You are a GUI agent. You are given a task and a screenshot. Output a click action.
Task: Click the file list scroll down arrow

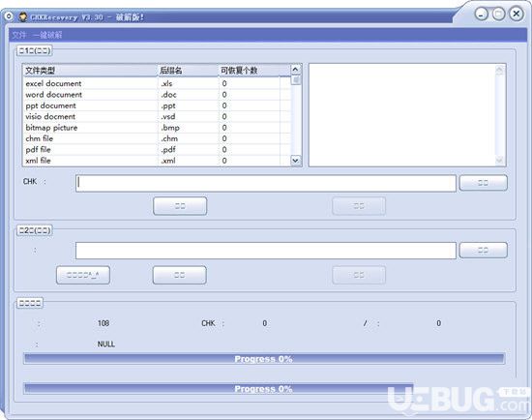pos(296,161)
